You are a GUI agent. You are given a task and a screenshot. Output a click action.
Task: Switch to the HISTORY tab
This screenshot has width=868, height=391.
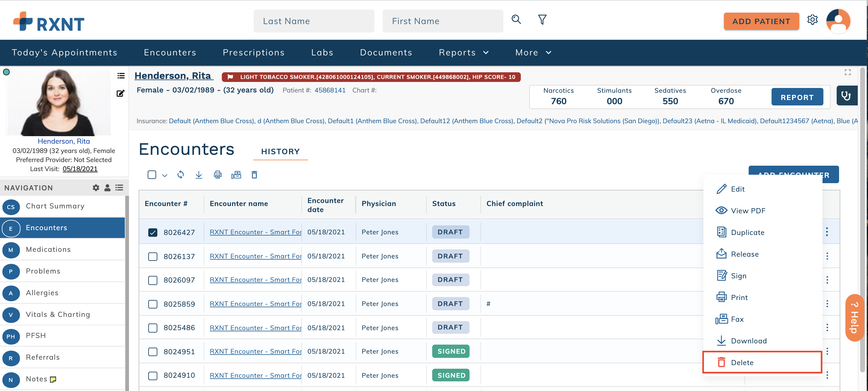[280, 152]
